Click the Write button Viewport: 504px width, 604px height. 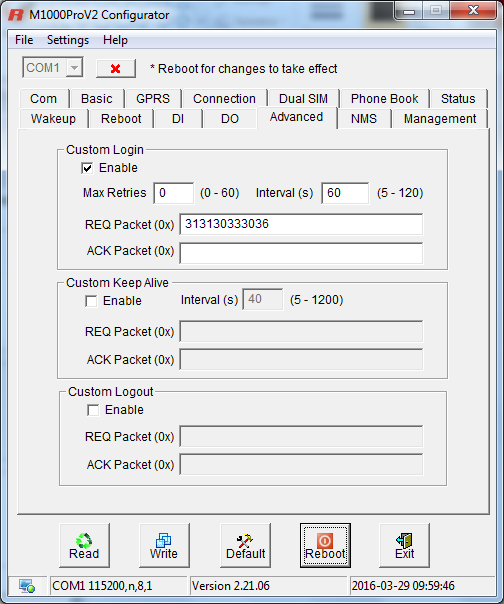164,545
